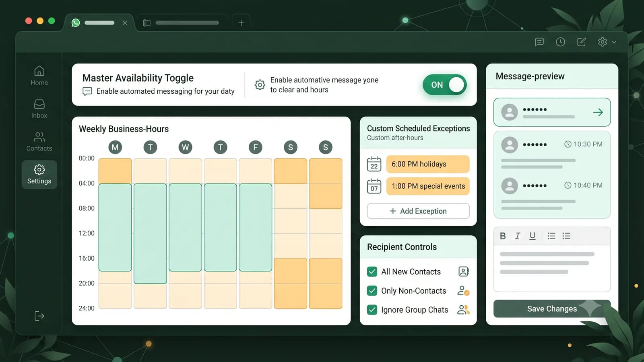
Task: Open the Inbox section
Action: [39, 109]
